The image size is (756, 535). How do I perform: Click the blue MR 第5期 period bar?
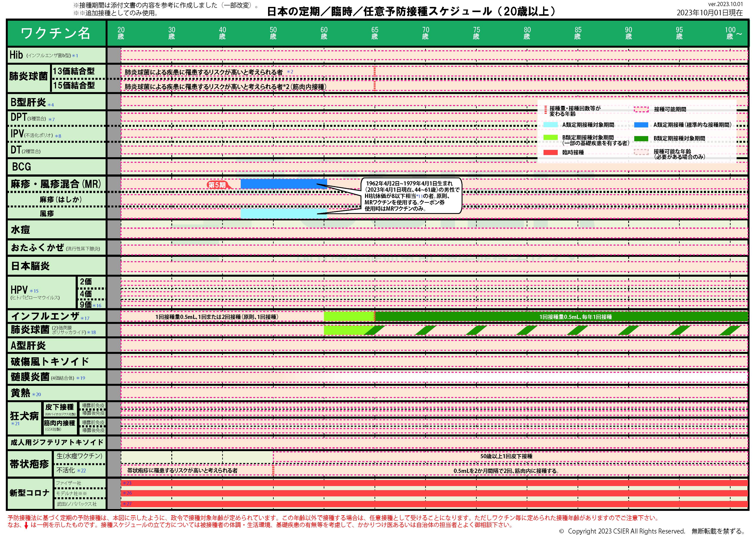coord(284,184)
